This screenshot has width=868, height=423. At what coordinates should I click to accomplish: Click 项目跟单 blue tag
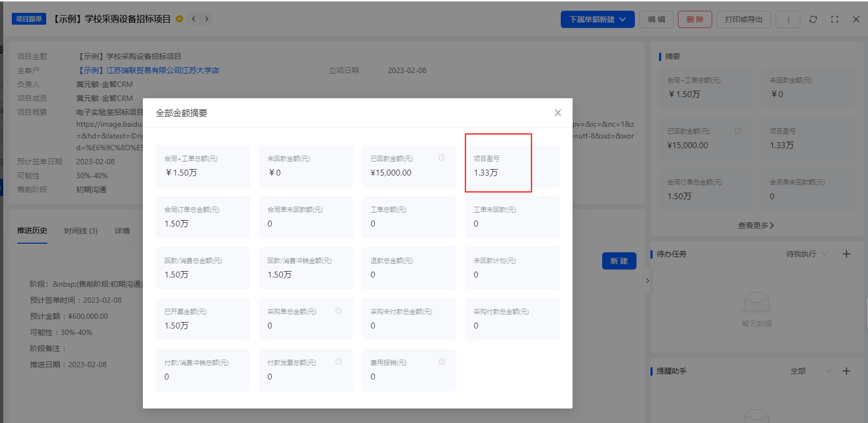(x=29, y=19)
